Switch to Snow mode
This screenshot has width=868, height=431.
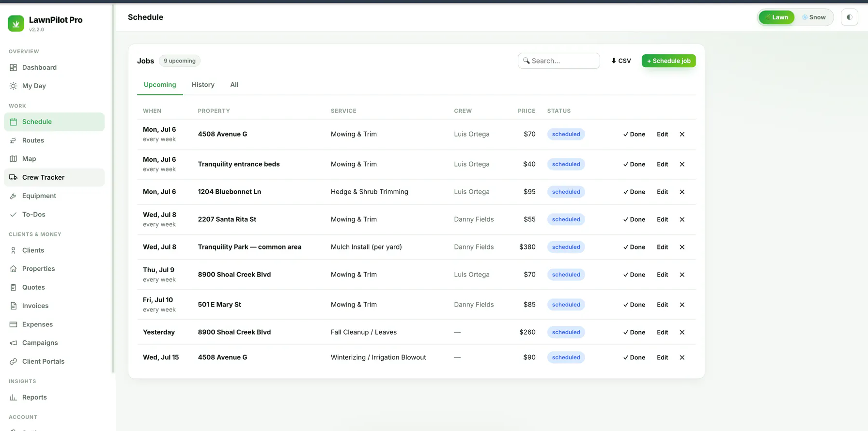814,17
